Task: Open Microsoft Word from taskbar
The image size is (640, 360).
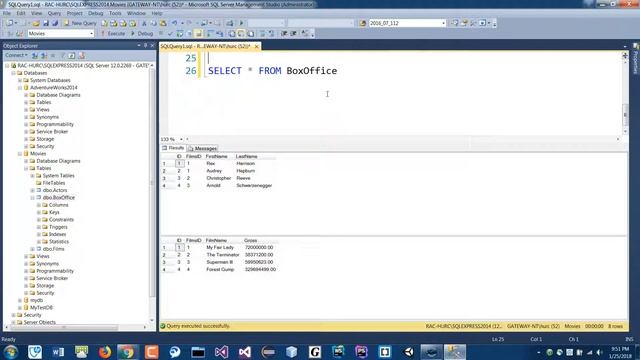Action: [x=58, y=352]
